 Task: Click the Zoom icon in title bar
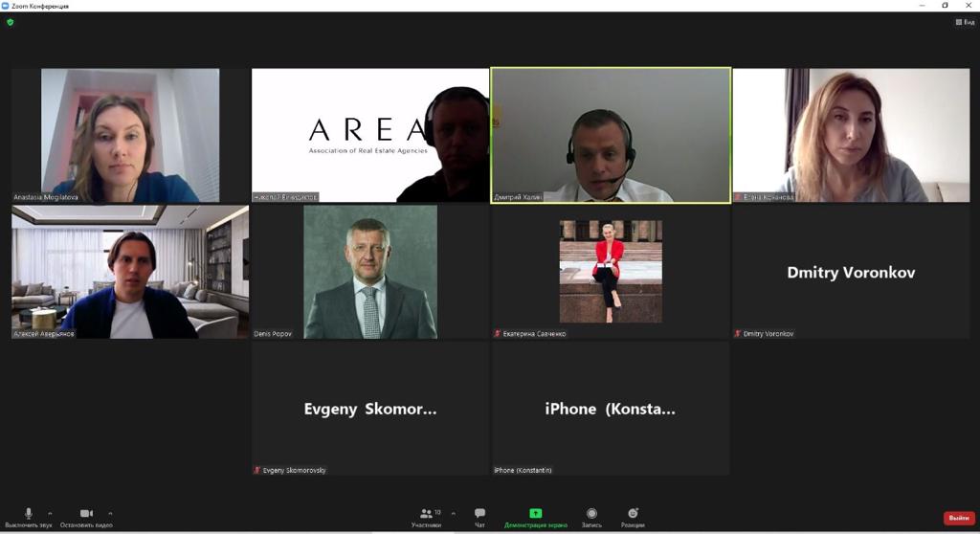tap(6, 6)
